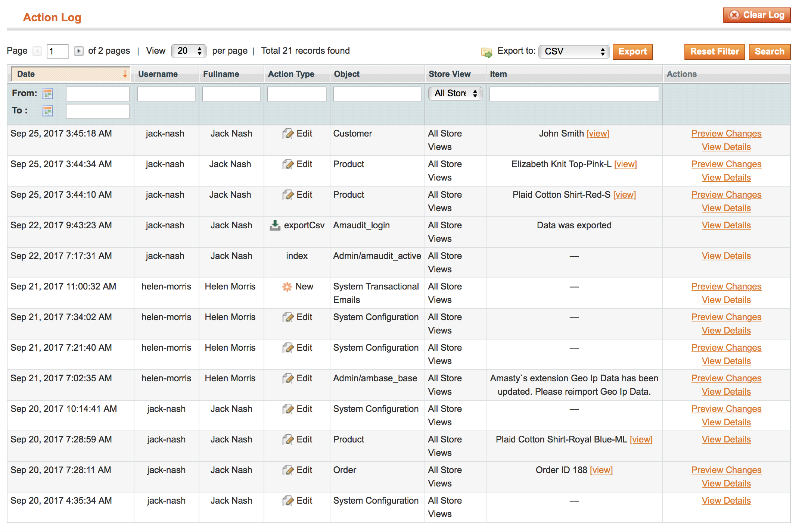The image size is (799, 532).
Task: Open the Export to CSV format dropdown
Action: coord(573,51)
